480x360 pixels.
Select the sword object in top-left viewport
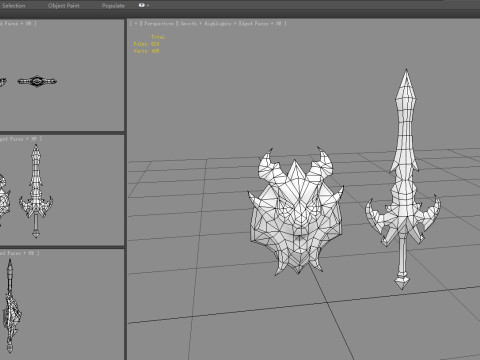click(x=37, y=81)
